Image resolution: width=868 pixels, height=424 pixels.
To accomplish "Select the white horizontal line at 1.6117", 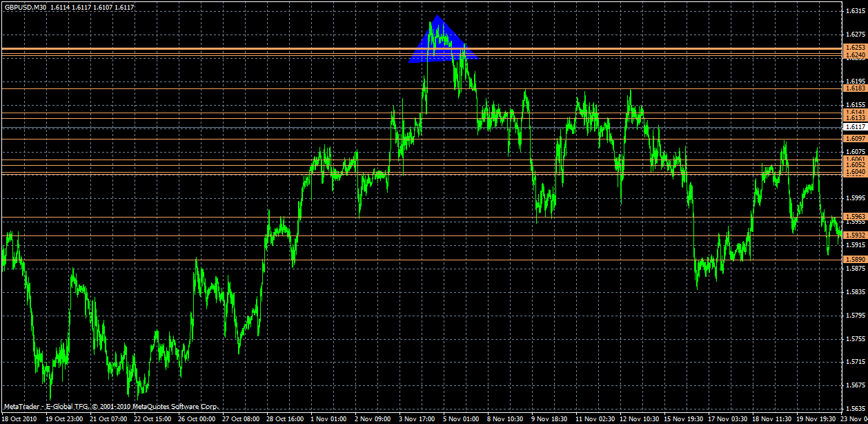I will tap(276, 127).
